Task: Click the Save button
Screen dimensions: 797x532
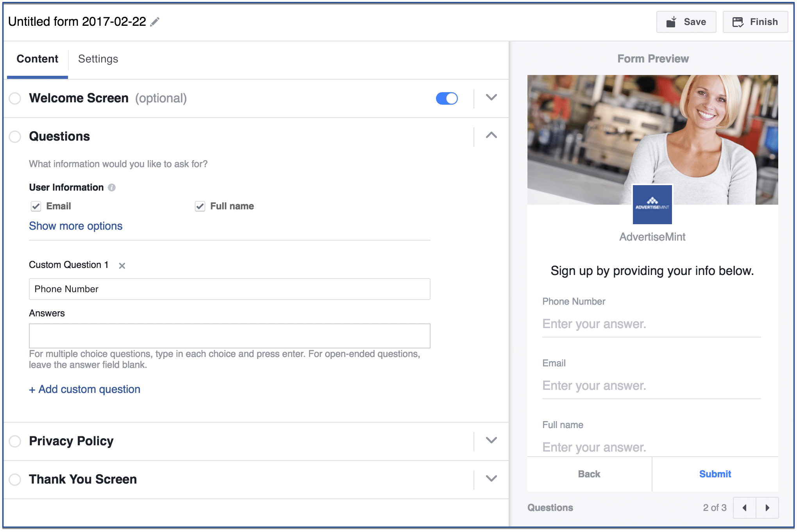Action: (686, 22)
